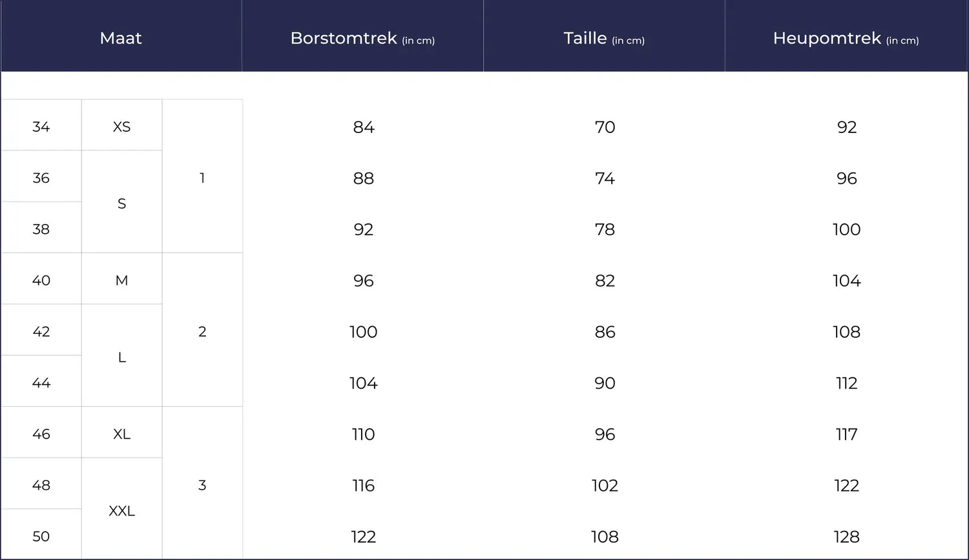Click size 50 in Maat column
Viewport: 969px width, 560px height.
click(x=41, y=536)
